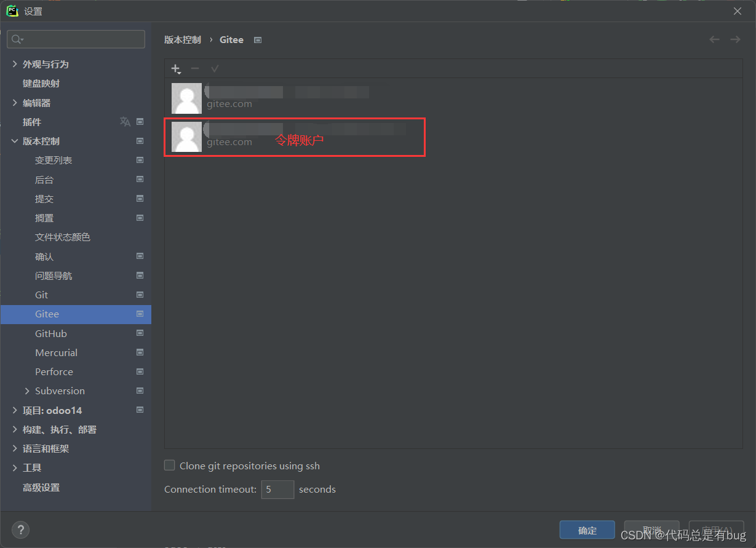The height and width of the screenshot is (548, 756).
Task: Select the first gitee.com account
Action: tap(453, 98)
